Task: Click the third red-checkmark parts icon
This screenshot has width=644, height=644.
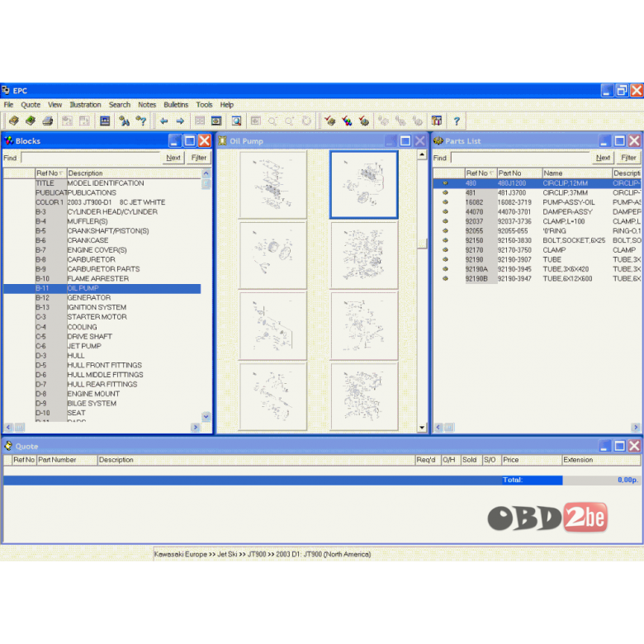Action: pyautogui.click(x=363, y=121)
